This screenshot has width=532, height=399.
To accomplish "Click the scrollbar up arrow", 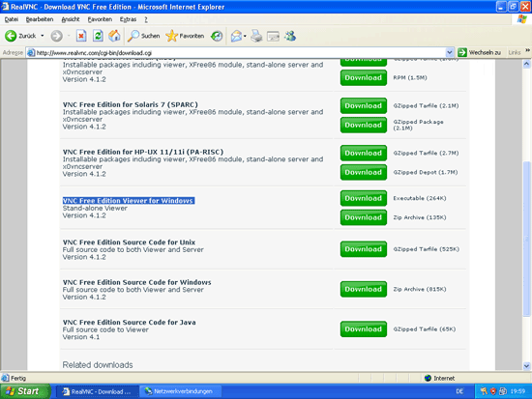I will pyautogui.click(x=526, y=64).
